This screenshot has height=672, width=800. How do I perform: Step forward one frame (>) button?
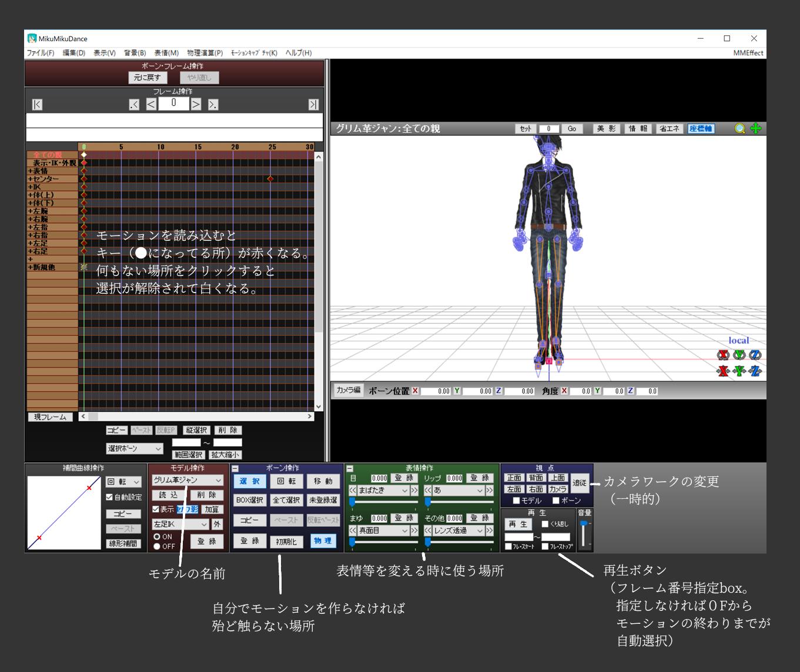tap(196, 105)
